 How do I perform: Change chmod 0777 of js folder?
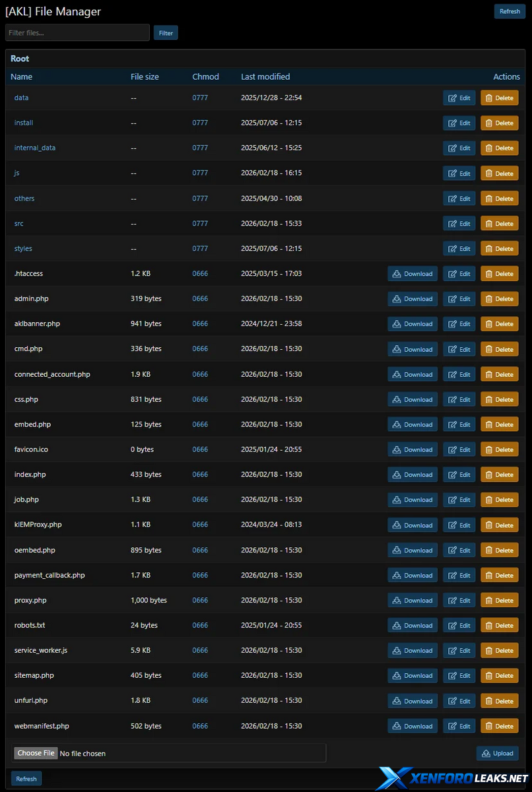coord(200,173)
